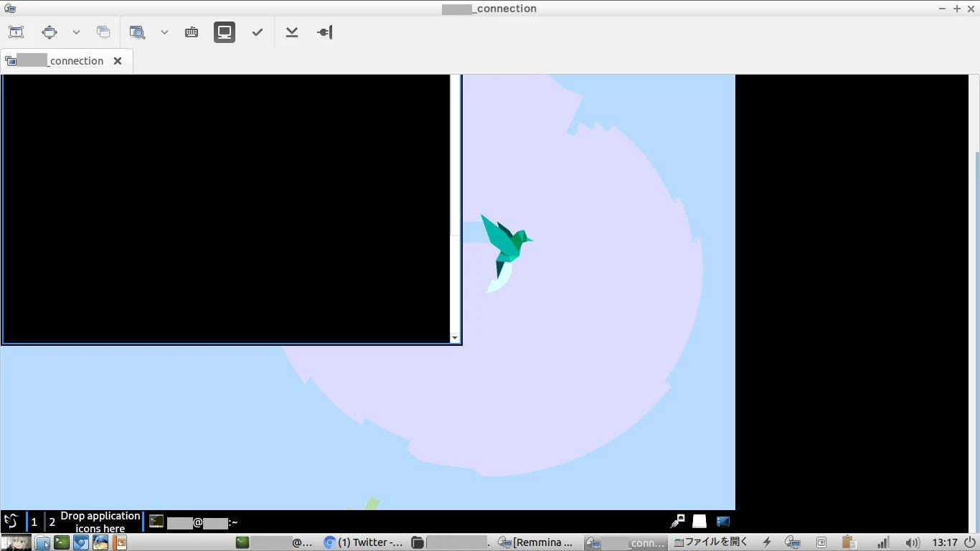Switch to the '[Remmina ...' taskbar window
Screen dimensions: 980x551
pyautogui.click(x=537, y=543)
